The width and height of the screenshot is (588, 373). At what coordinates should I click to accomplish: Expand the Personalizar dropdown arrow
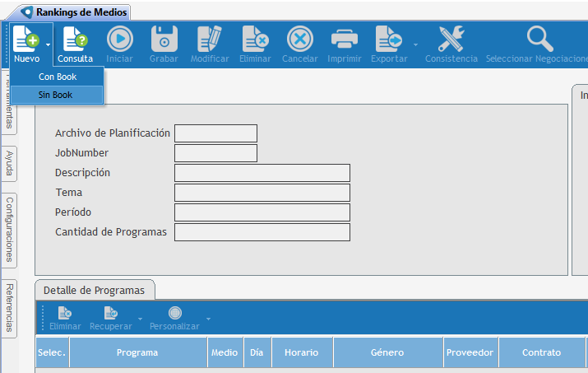pos(209,318)
